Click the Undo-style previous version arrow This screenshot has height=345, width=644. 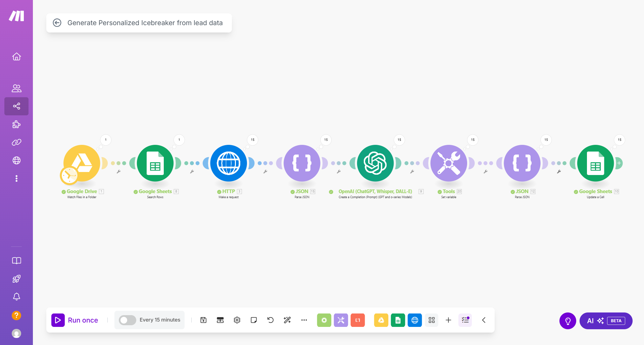tap(270, 320)
